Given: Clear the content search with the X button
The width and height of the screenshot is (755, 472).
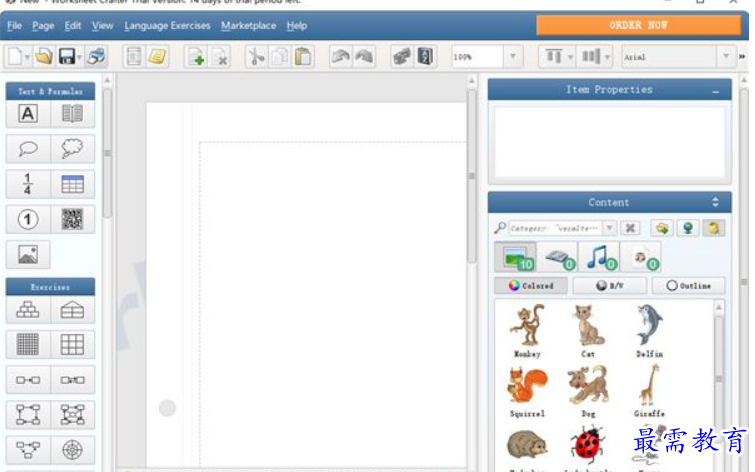Looking at the screenshot, I should pyautogui.click(x=630, y=228).
